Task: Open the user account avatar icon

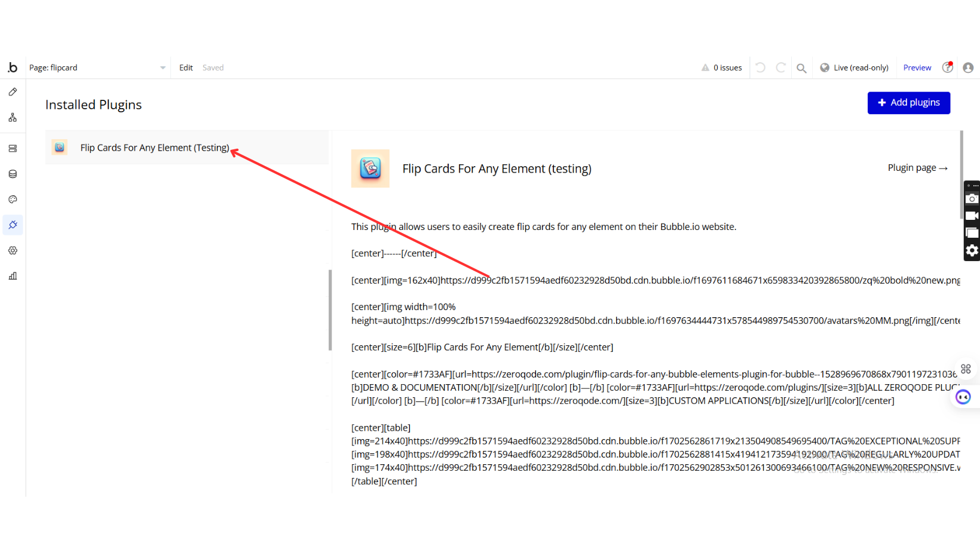Action: [x=968, y=68]
